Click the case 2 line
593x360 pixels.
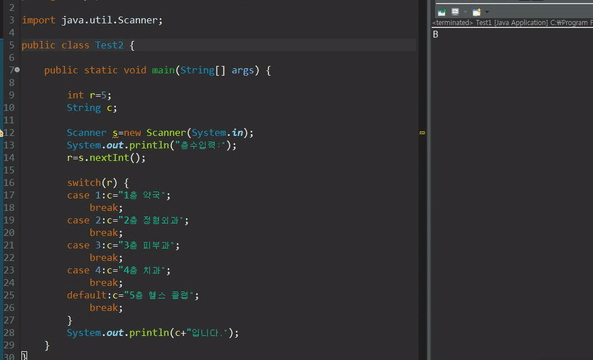[x=128, y=220]
